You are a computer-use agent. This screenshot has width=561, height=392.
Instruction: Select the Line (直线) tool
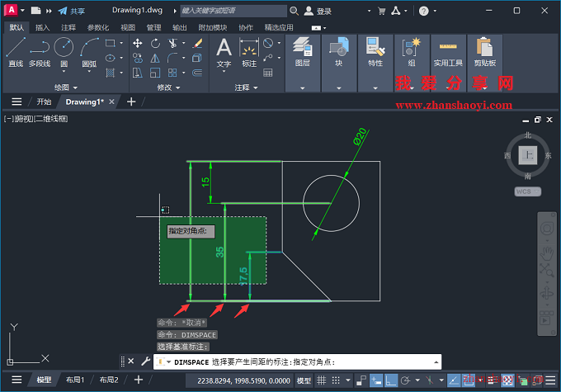(16, 52)
